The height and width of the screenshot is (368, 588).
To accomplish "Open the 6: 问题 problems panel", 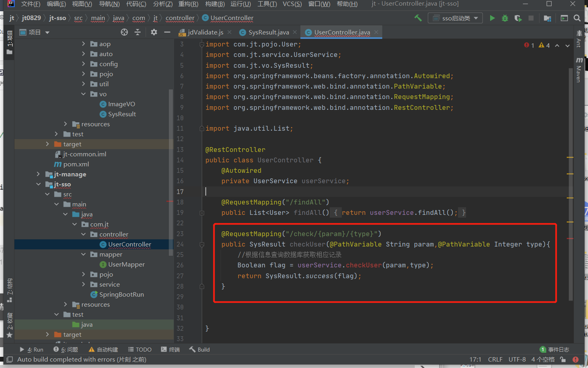I will click(66, 350).
